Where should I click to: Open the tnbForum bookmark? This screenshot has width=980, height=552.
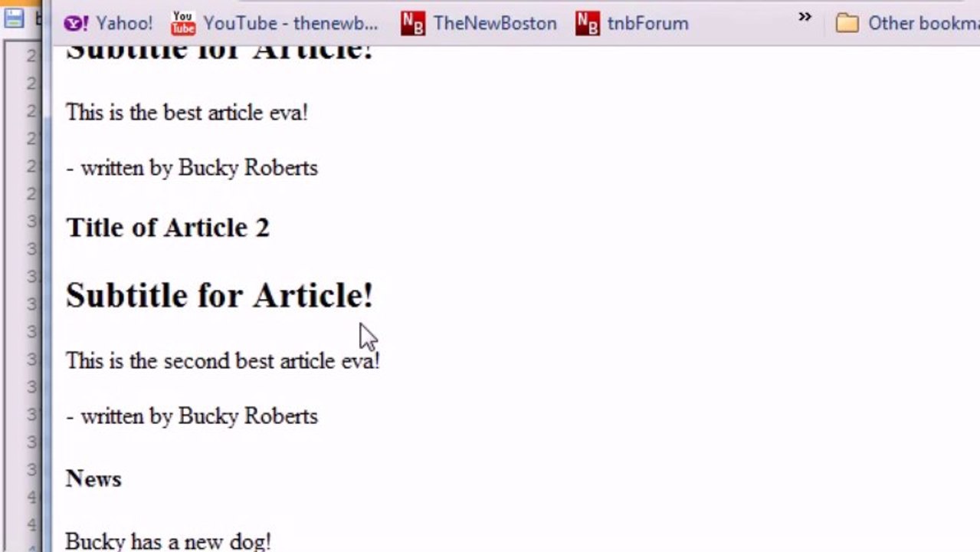click(x=632, y=23)
